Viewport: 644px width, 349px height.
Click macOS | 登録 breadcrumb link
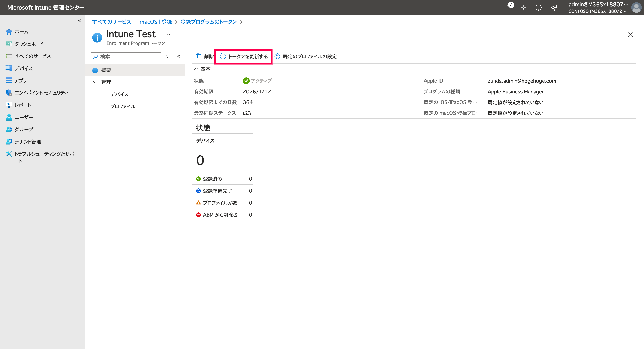coord(156,22)
